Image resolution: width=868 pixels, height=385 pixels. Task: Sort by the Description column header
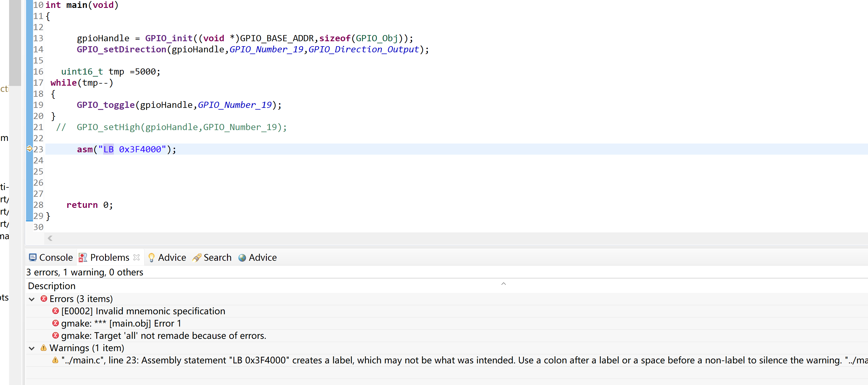(x=51, y=286)
